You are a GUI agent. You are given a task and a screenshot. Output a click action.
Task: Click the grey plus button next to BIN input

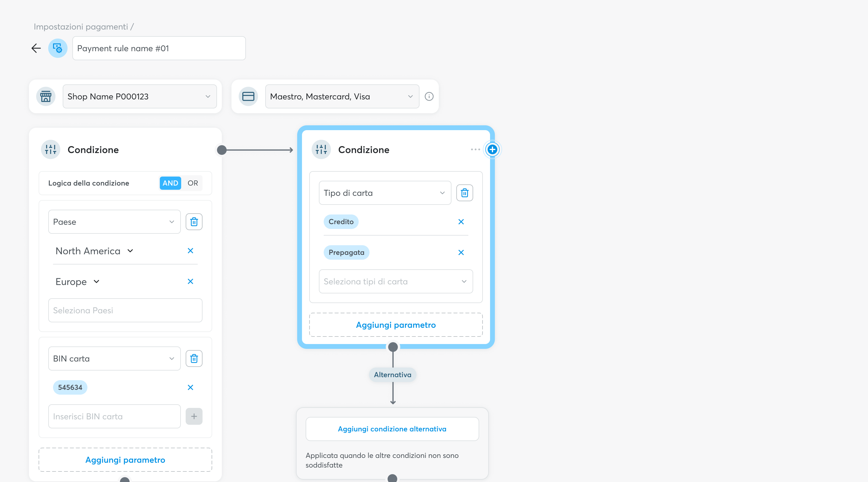pos(194,416)
